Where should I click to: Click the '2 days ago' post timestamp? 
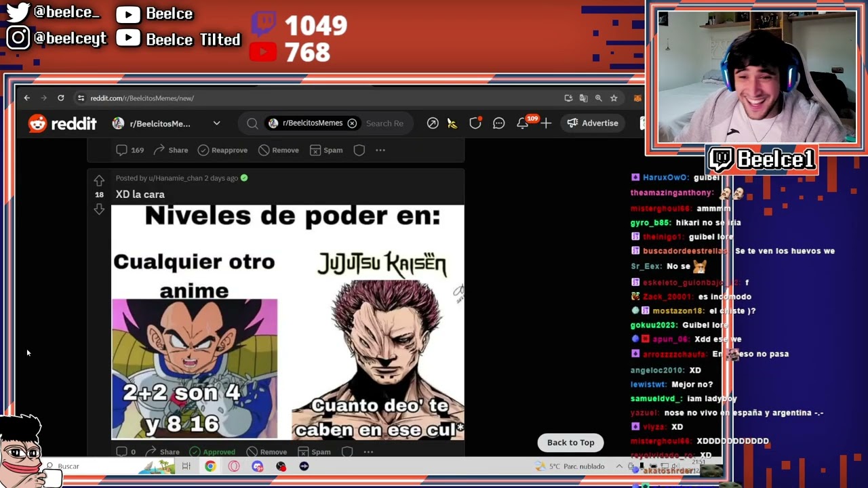pyautogui.click(x=222, y=178)
